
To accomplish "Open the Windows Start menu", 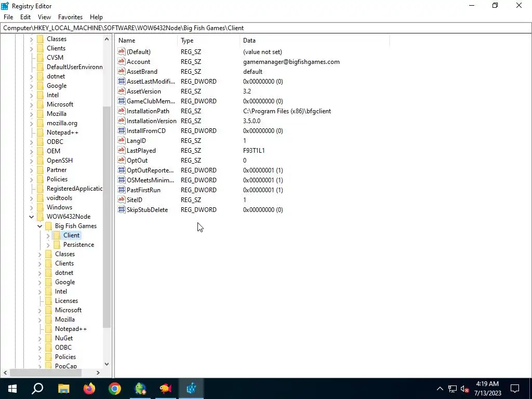I will pyautogui.click(x=12, y=388).
